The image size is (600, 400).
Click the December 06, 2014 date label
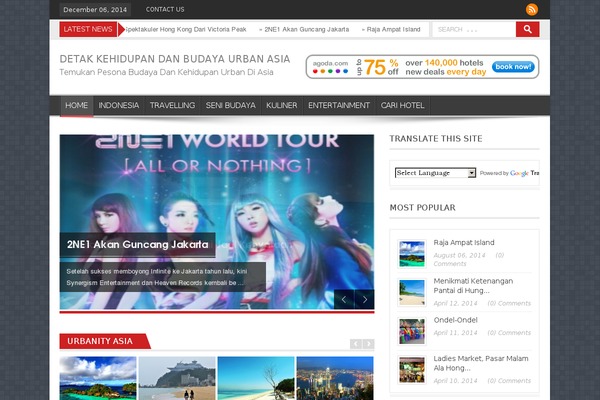click(x=95, y=10)
